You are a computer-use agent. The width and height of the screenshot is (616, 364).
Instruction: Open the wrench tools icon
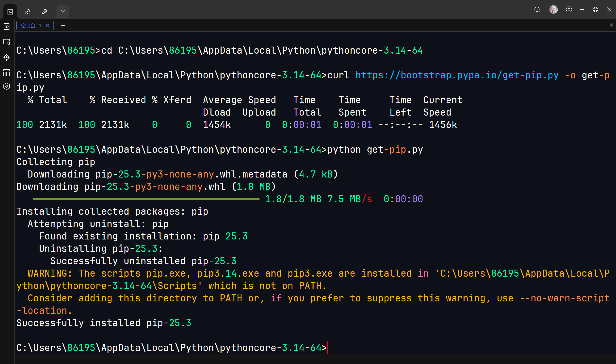[44, 12]
